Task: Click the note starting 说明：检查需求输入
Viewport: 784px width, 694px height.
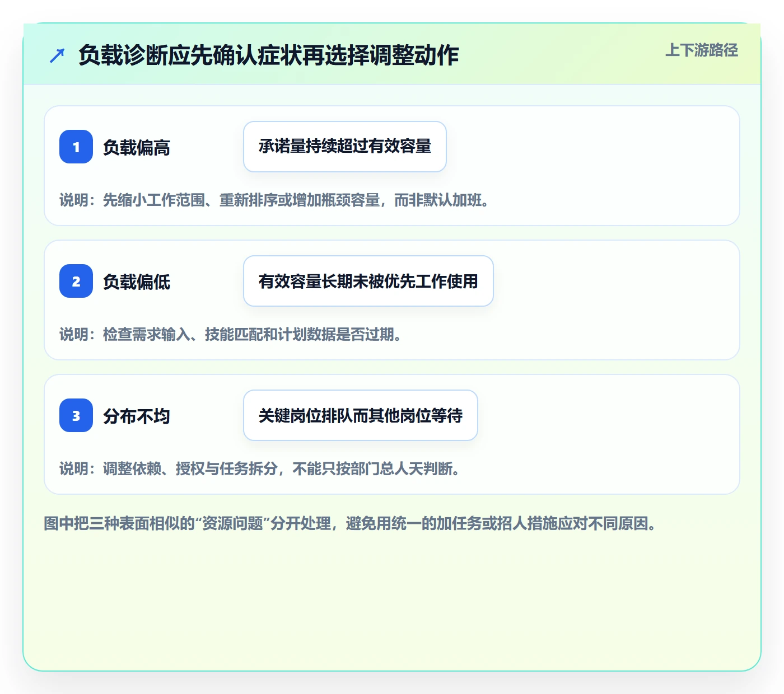Action: [231, 335]
